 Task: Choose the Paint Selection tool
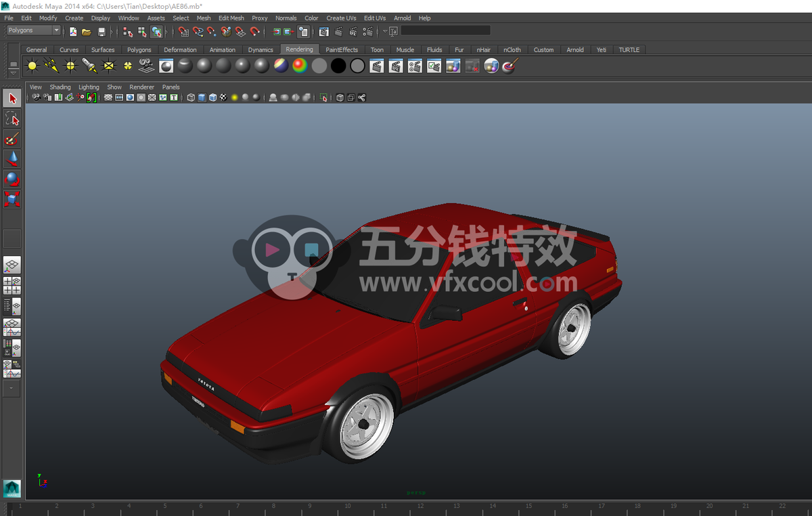coord(12,139)
